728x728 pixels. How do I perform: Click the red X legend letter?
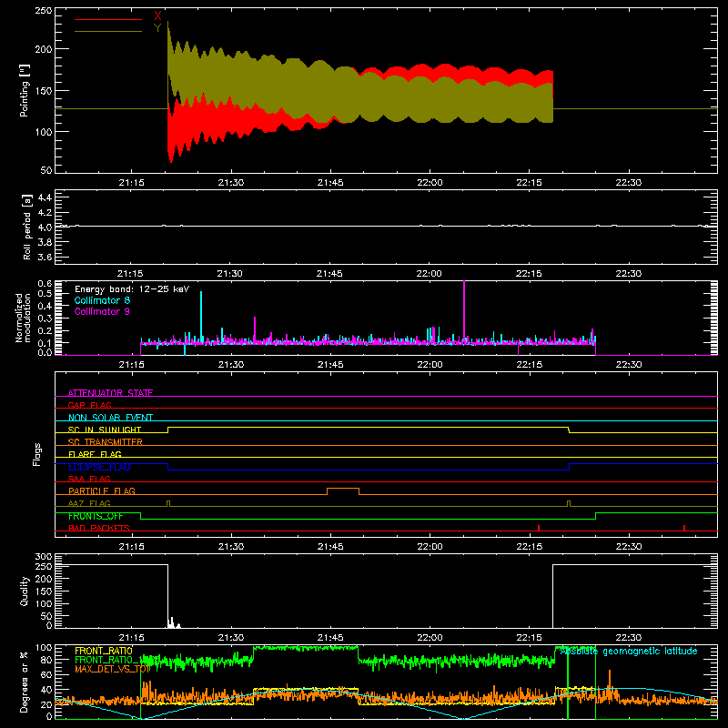point(157,16)
